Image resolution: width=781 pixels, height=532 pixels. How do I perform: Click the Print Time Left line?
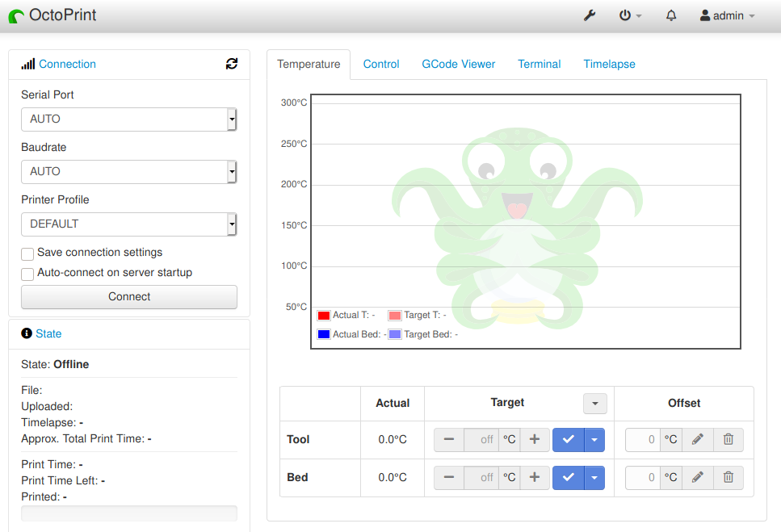(63, 480)
